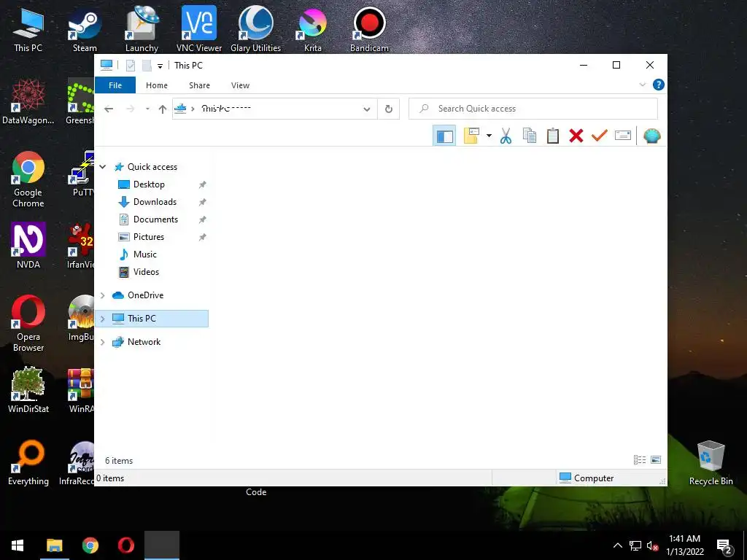Select the Recycle Bin desktop icon

click(711, 463)
